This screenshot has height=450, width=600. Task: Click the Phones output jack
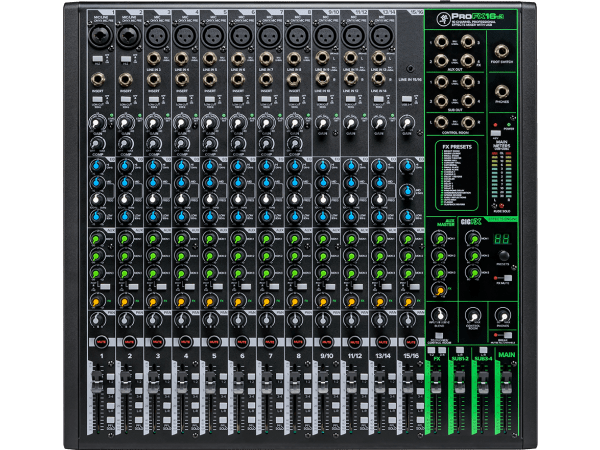502,92
